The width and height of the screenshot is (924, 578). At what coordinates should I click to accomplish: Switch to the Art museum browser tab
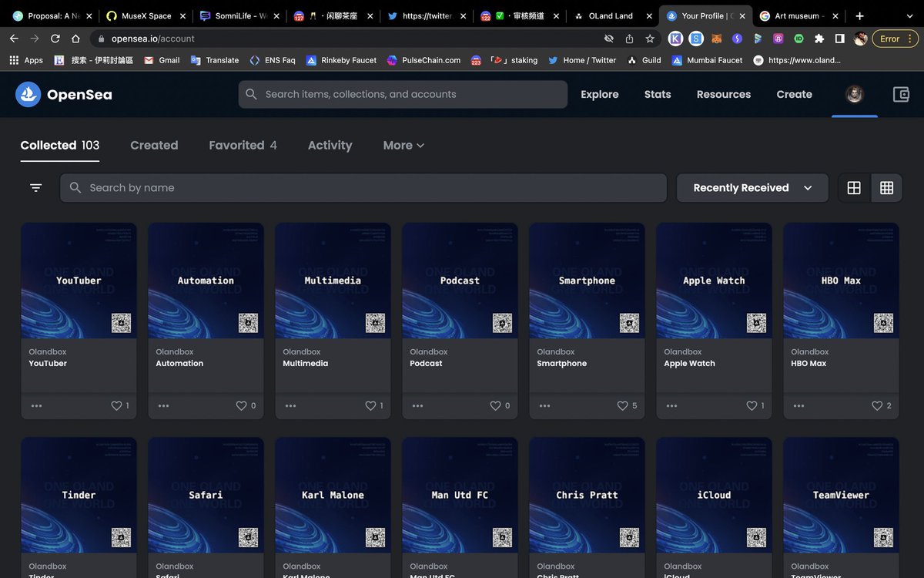tap(799, 15)
